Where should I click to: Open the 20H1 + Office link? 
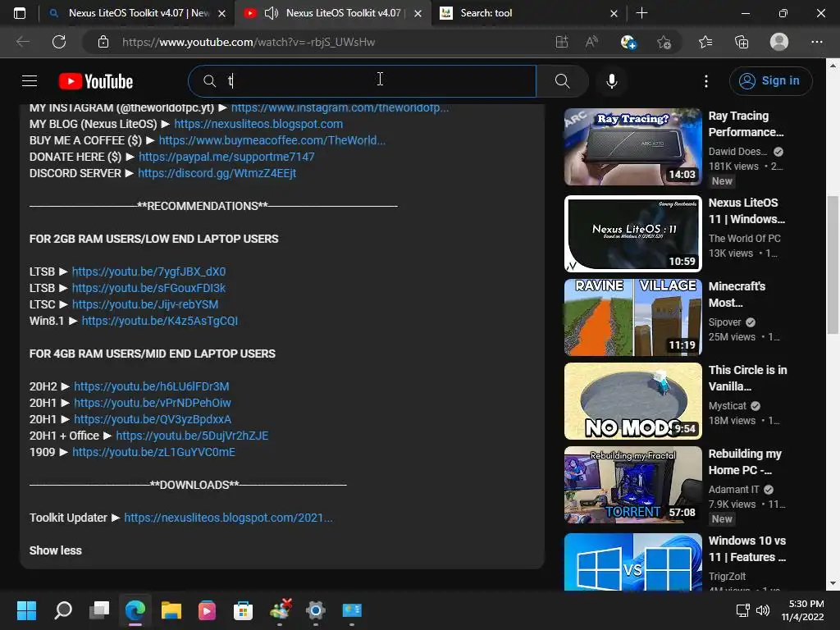tap(192, 436)
